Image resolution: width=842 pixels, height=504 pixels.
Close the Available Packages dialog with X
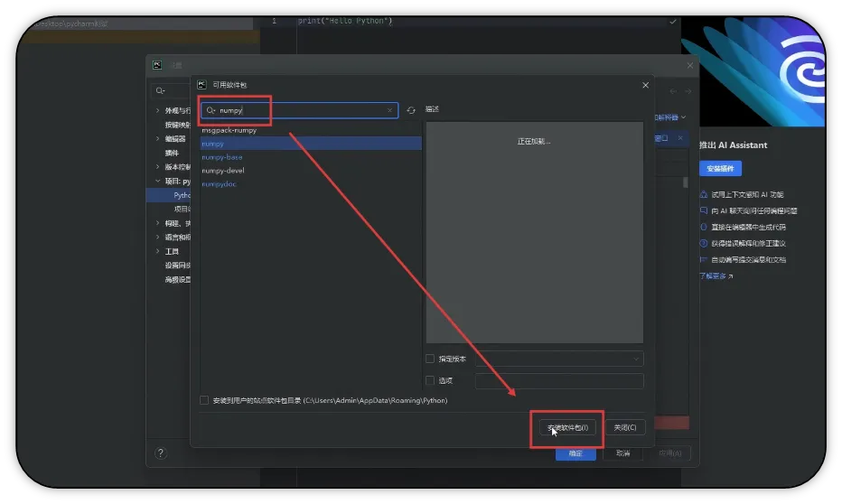coord(645,85)
